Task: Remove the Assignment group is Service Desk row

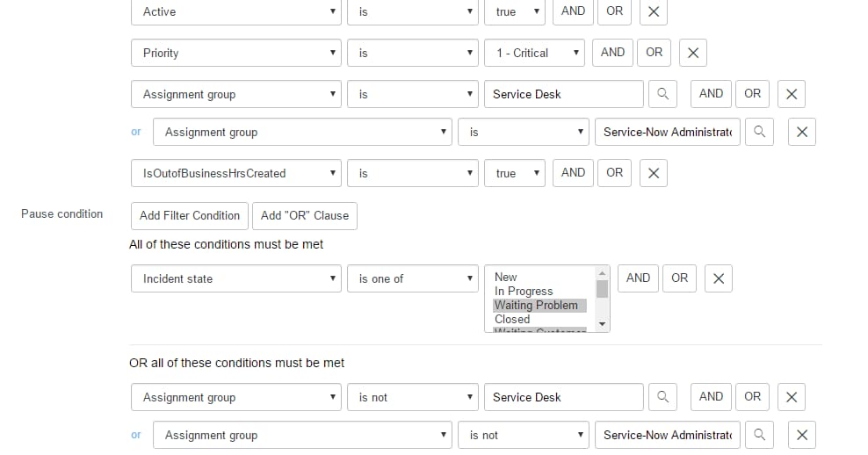Action: (791, 94)
